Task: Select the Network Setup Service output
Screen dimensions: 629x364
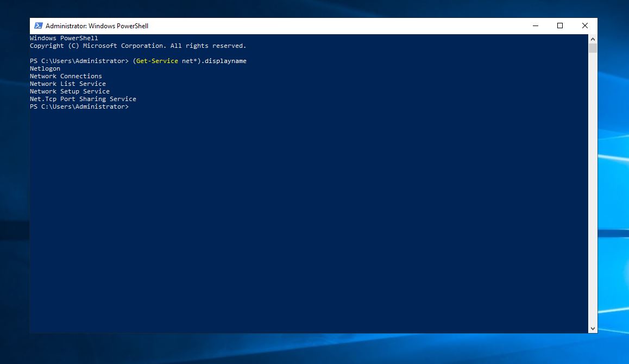Action: (x=70, y=91)
